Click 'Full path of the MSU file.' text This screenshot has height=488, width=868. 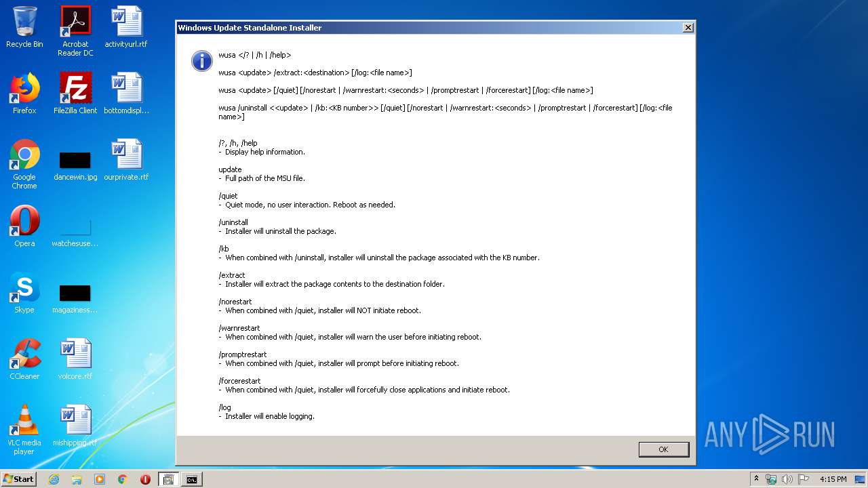click(x=265, y=178)
